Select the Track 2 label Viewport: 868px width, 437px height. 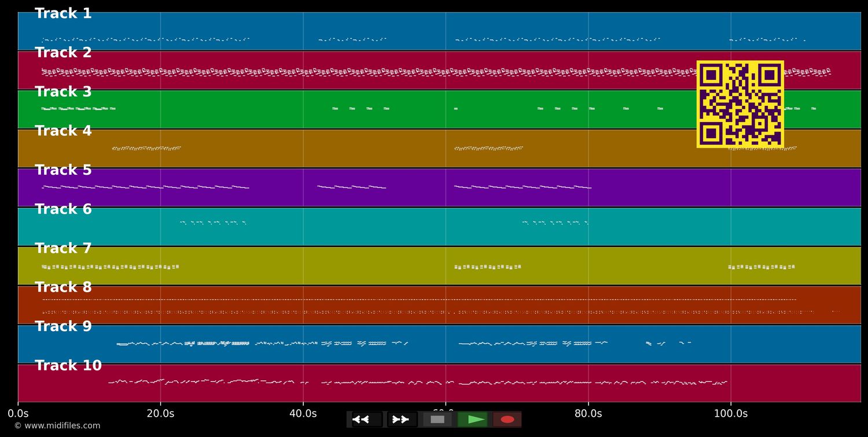(63, 53)
